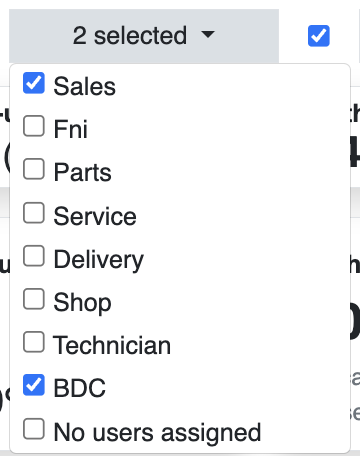
Task: Select the Sales option label
Action: [85, 86]
